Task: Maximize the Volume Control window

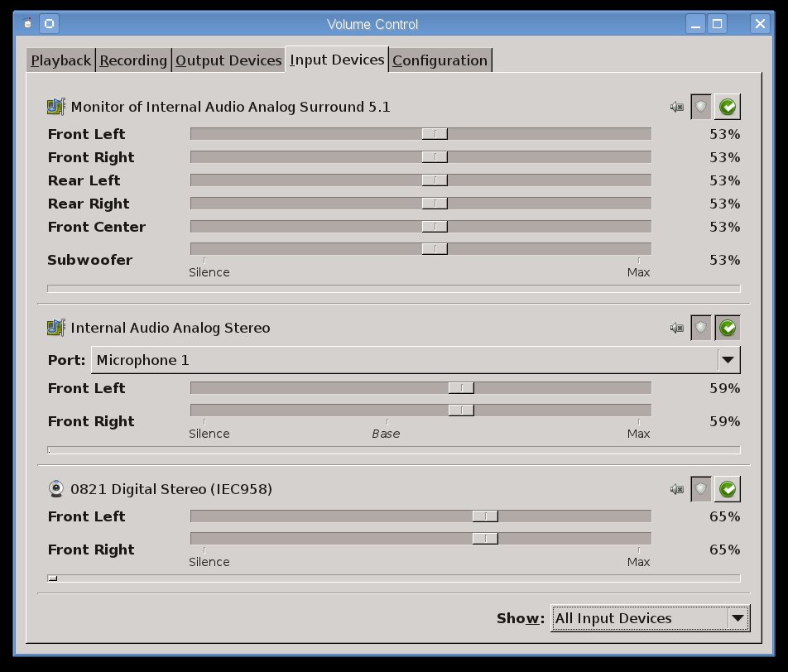Action: point(717,24)
